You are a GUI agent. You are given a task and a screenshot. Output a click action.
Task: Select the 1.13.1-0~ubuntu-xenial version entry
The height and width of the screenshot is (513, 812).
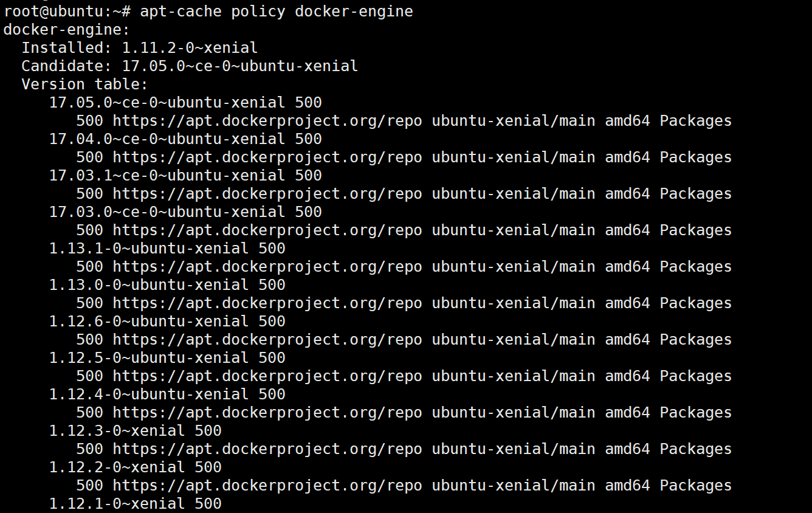(148, 249)
